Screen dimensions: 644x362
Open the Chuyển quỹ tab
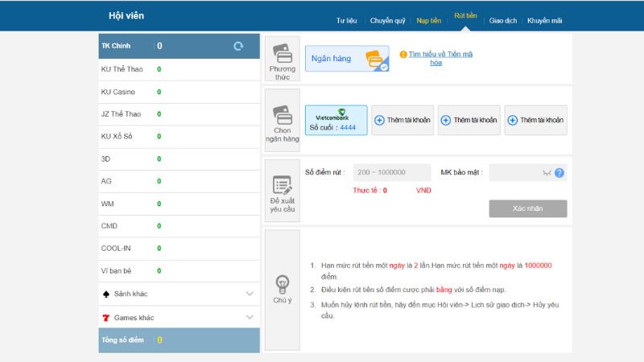pos(387,21)
